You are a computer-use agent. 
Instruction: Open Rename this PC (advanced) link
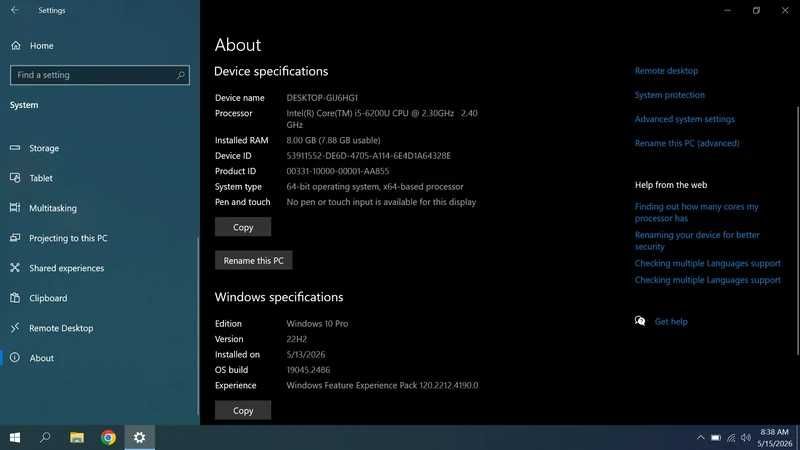(x=687, y=143)
